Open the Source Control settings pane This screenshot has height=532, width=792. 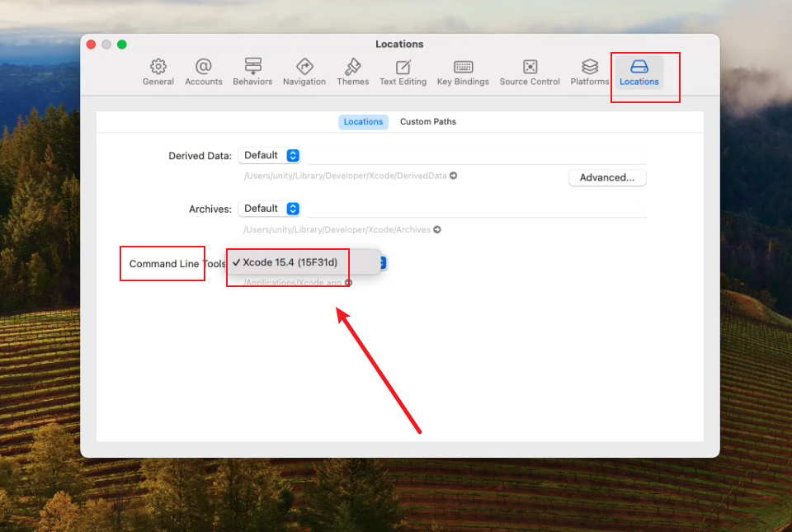pos(530,73)
